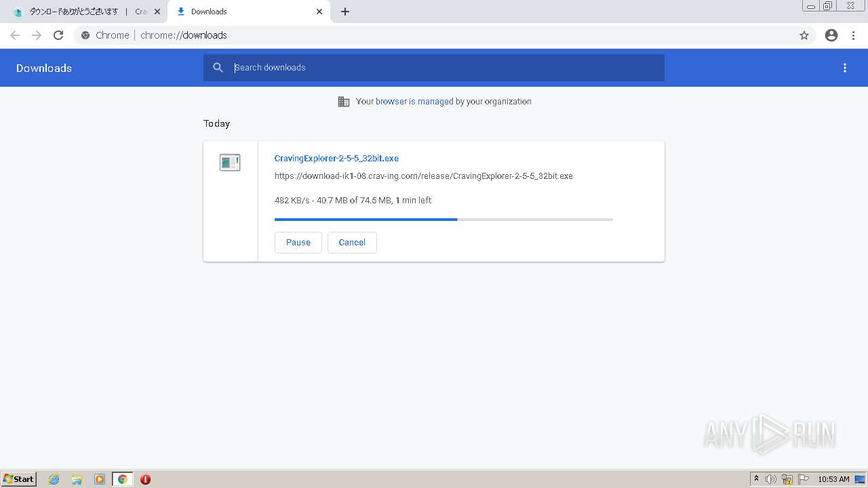Open Chrome's three-dot main menu
This screenshot has width=868, height=488.
pos(854,35)
